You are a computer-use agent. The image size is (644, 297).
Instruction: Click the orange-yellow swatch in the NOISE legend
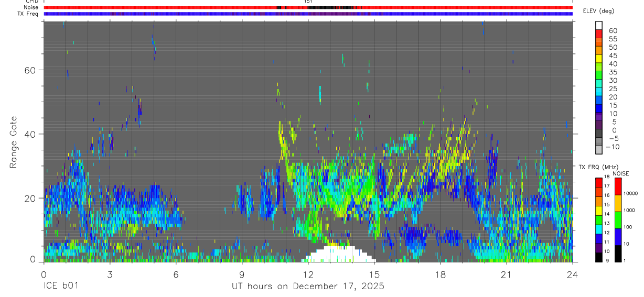(x=618, y=203)
